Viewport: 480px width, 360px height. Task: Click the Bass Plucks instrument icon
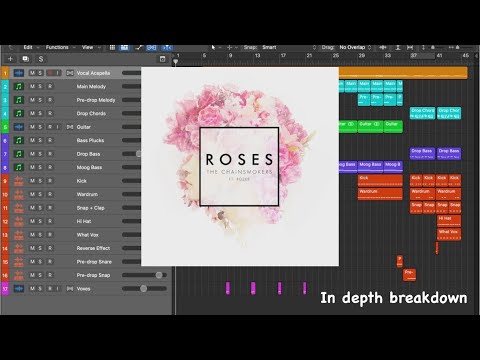tap(19, 140)
